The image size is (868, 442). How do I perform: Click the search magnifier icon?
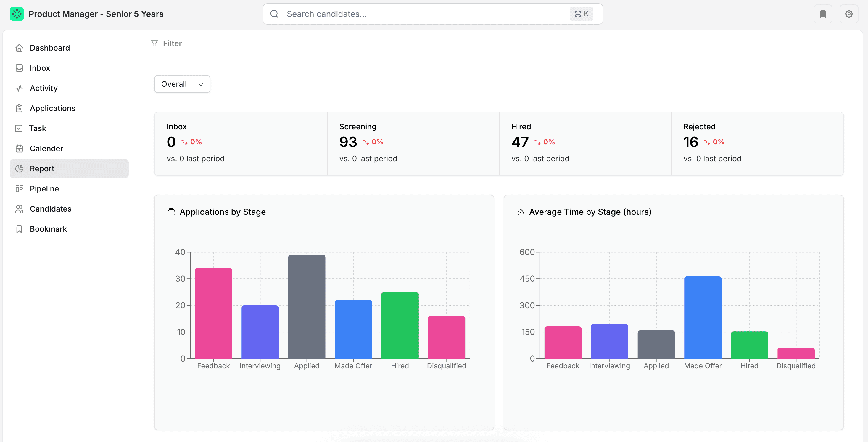(274, 14)
